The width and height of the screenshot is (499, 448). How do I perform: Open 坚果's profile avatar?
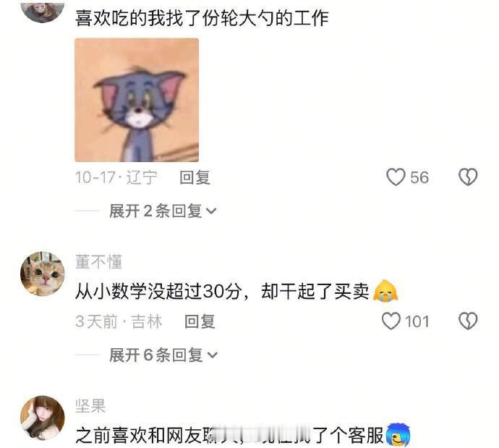pyautogui.click(x=43, y=418)
